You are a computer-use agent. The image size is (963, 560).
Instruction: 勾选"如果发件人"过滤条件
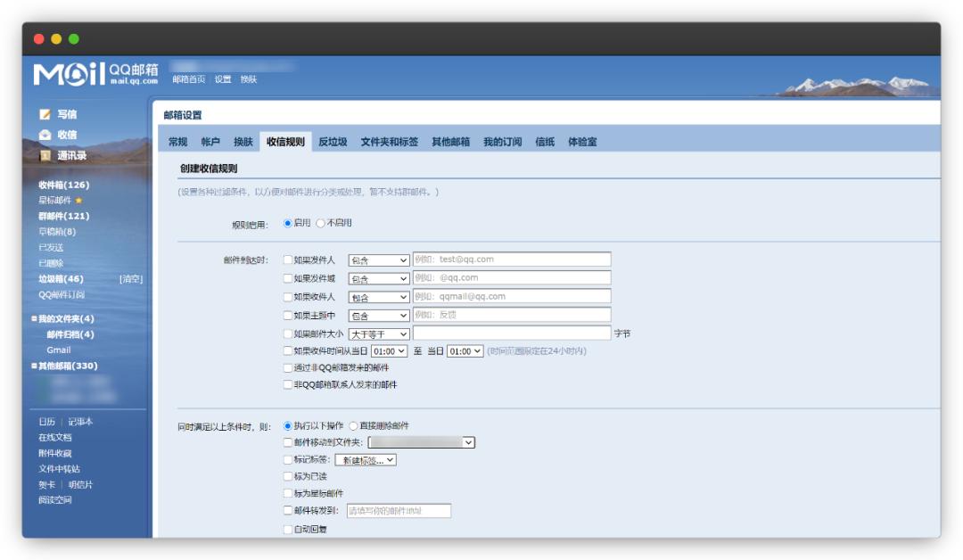pyautogui.click(x=288, y=259)
